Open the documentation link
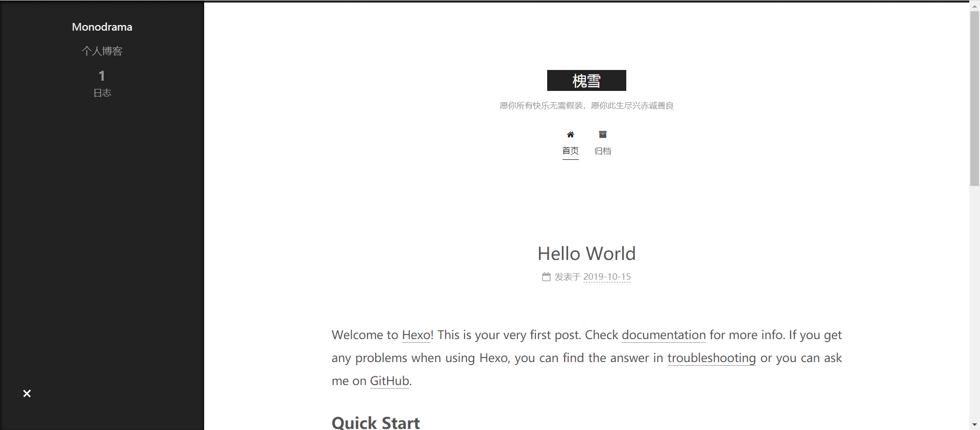This screenshot has height=430, width=980. 664,335
